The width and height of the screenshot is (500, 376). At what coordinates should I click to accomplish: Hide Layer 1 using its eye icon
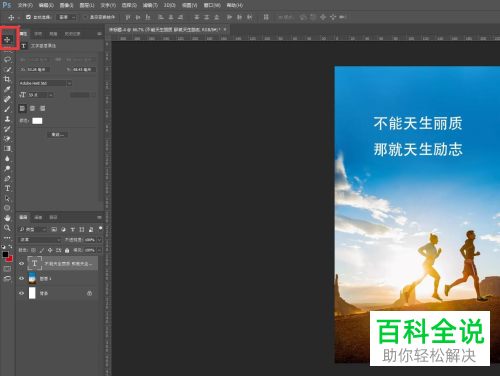point(22,278)
